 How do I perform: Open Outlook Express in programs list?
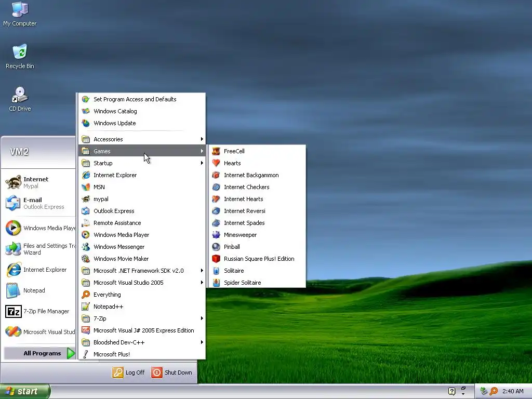point(142,211)
